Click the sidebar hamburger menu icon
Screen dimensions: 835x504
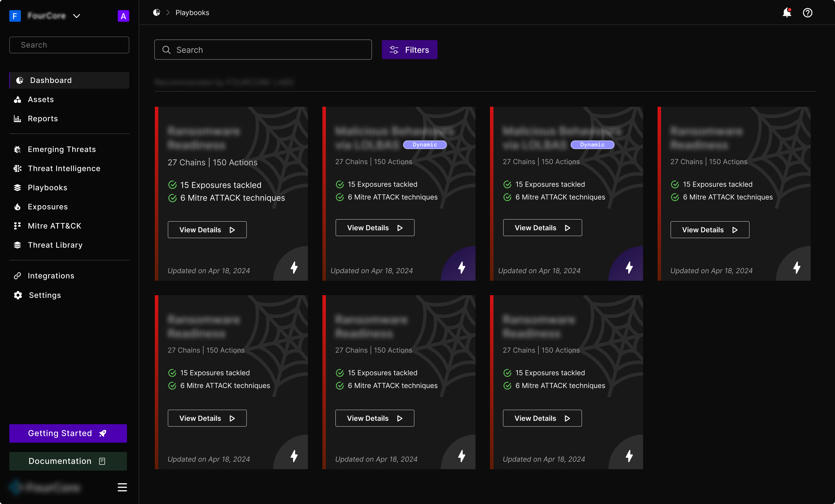[122, 487]
